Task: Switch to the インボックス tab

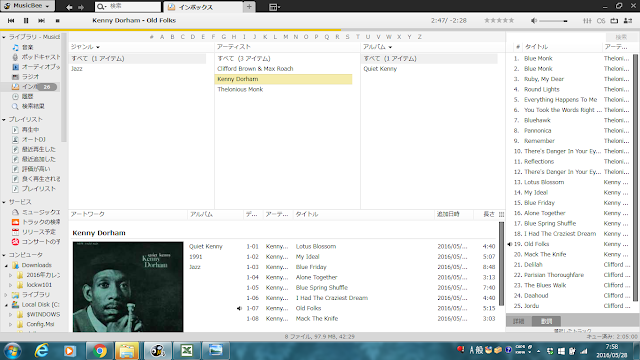Action: pyautogui.click(x=203, y=7)
